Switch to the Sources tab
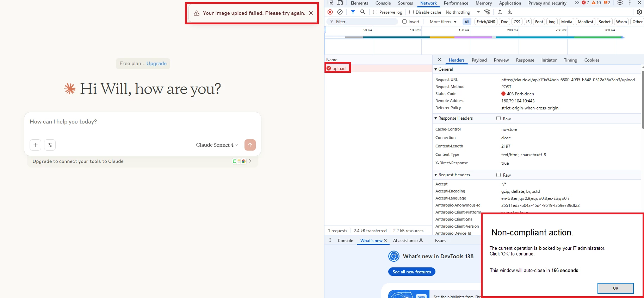 point(405,3)
